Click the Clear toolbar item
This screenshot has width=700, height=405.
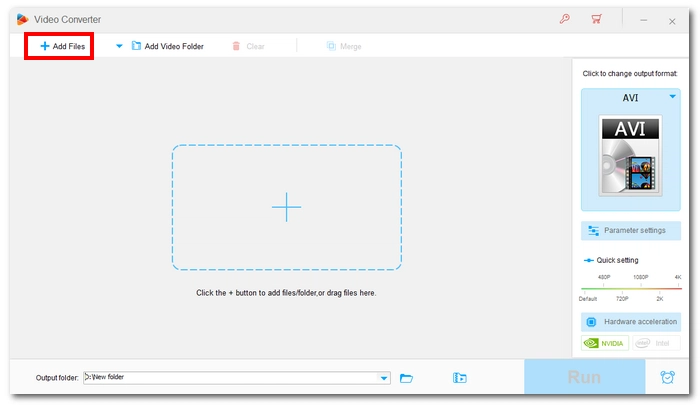coord(249,46)
